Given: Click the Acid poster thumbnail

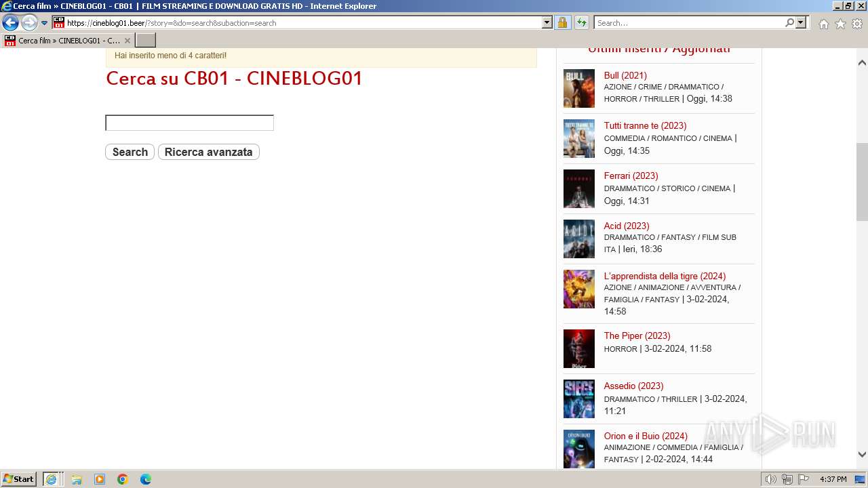Looking at the screenshot, I should click(579, 239).
